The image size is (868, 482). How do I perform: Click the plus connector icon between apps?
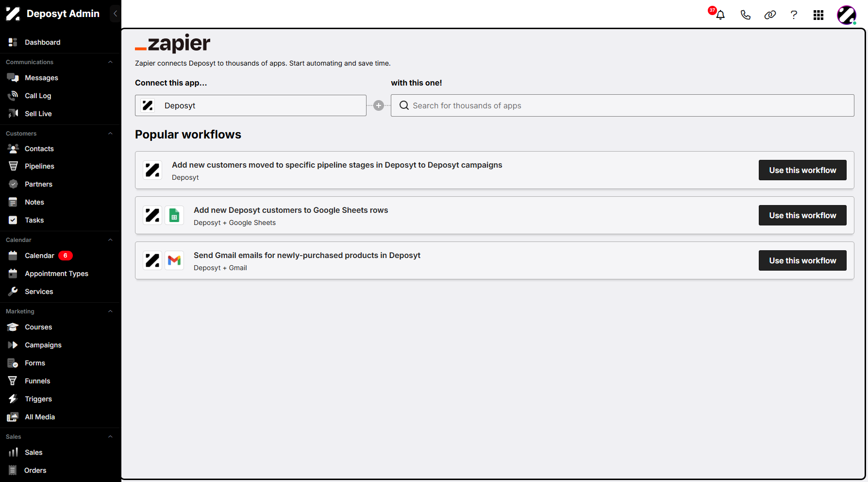379,105
